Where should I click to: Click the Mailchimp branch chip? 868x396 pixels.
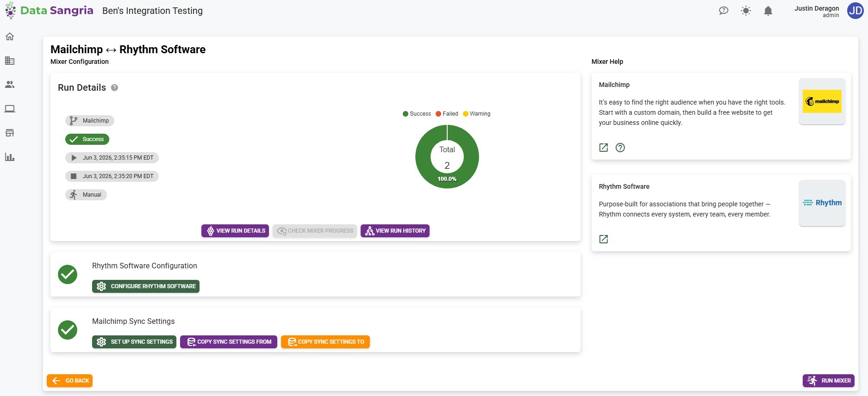[90, 121]
